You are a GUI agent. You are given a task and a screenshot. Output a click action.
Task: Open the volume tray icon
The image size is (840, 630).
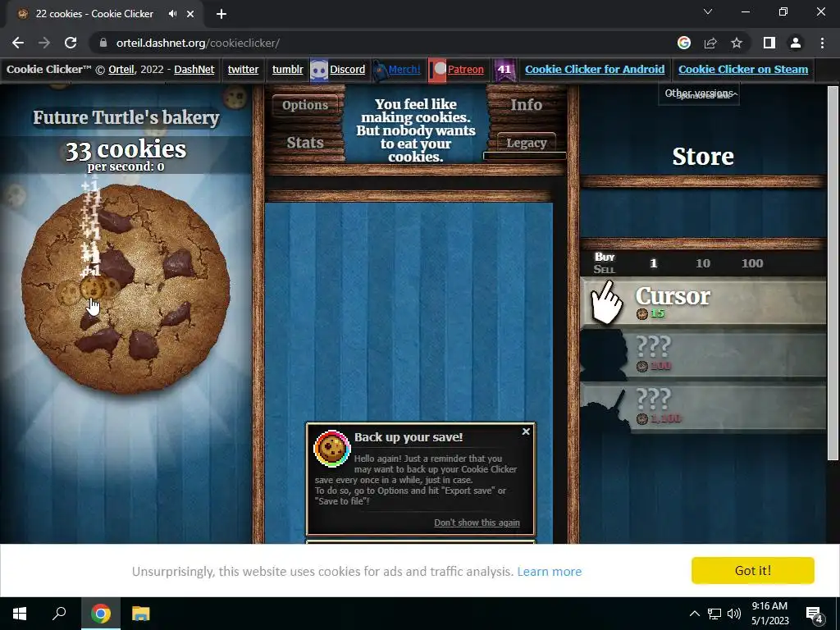coord(734,614)
